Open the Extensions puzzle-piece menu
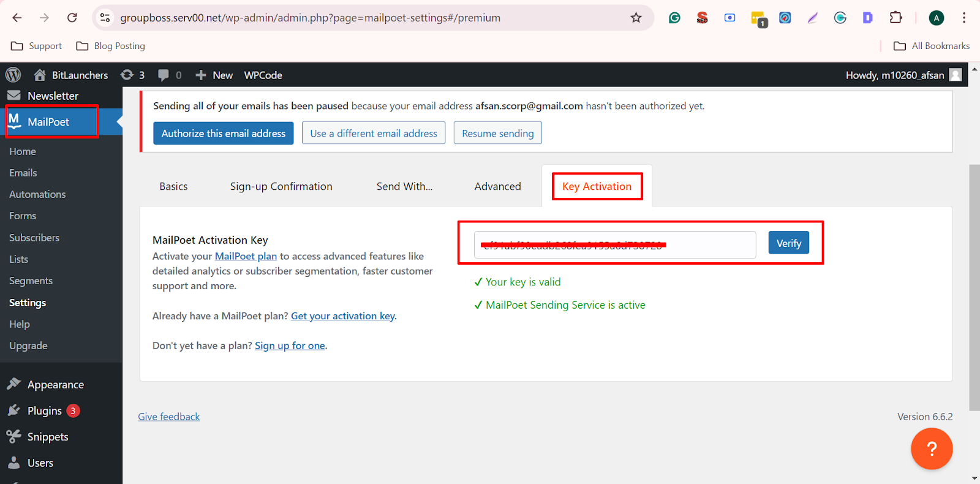980x484 pixels. [x=895, y=18]
